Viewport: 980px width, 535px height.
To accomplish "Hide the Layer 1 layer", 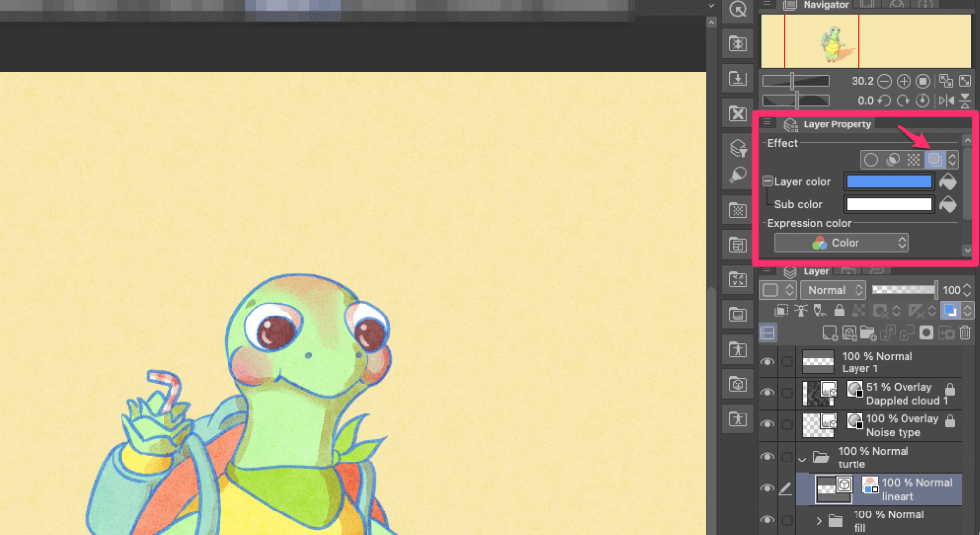I will click(767, 362).
